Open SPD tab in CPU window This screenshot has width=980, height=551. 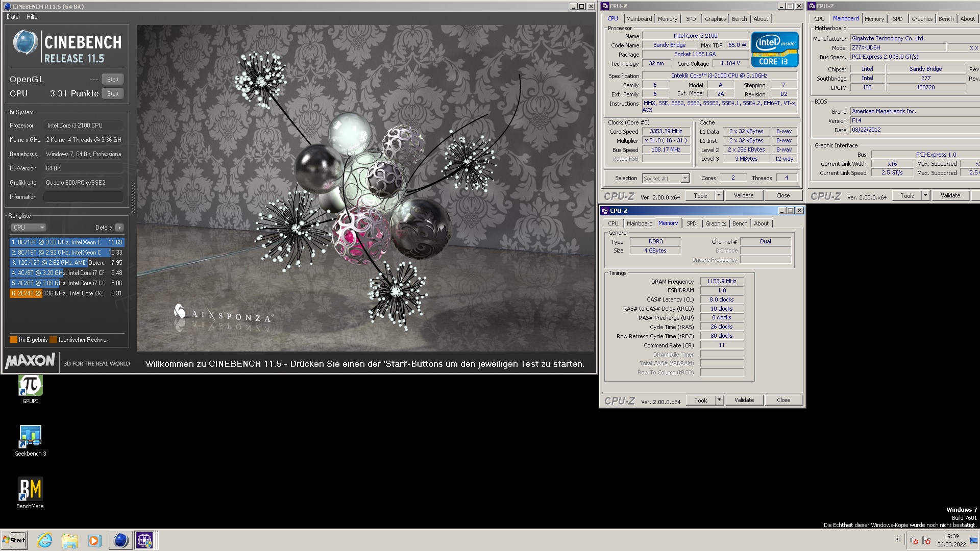691,19
